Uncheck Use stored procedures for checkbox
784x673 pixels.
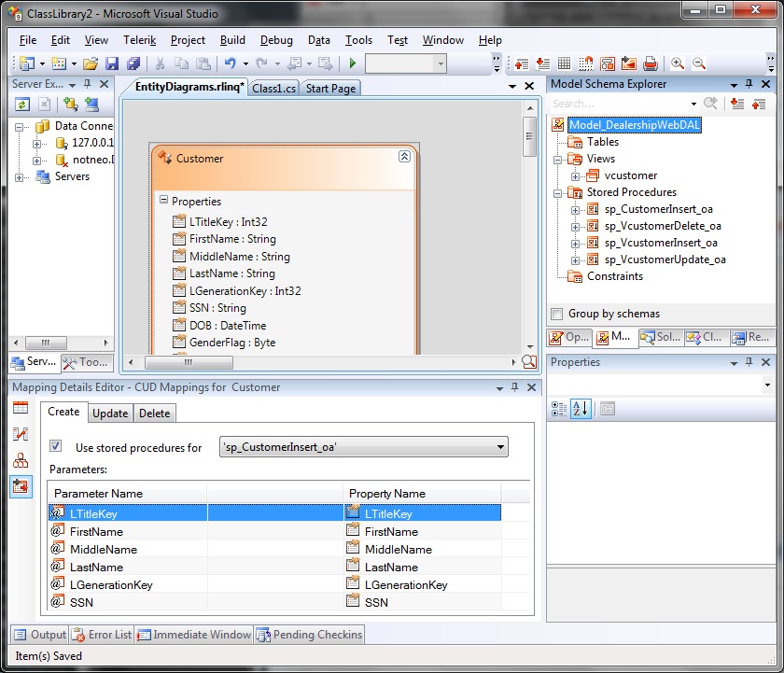point(56,447)
